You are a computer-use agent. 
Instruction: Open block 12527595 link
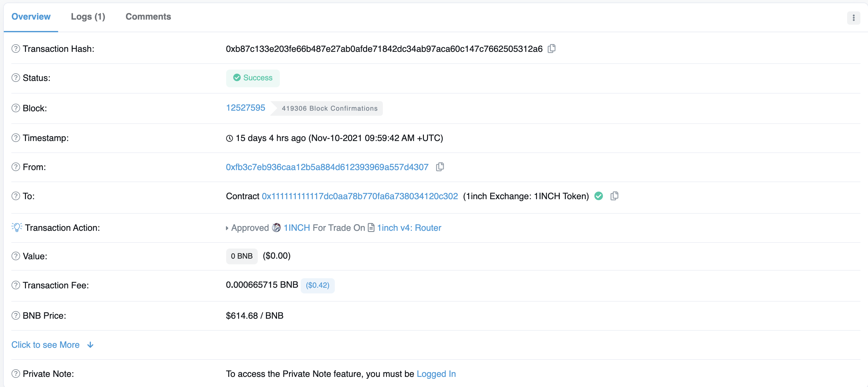coord(246,107)
